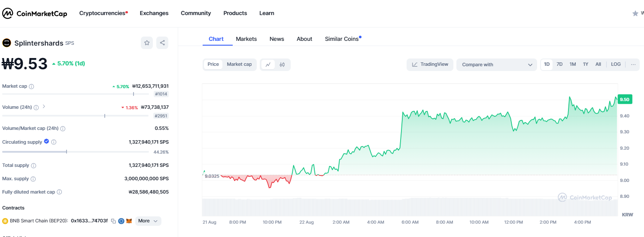
Task: Select the 44.26% circulating percentage
Action: click(161, 152)
